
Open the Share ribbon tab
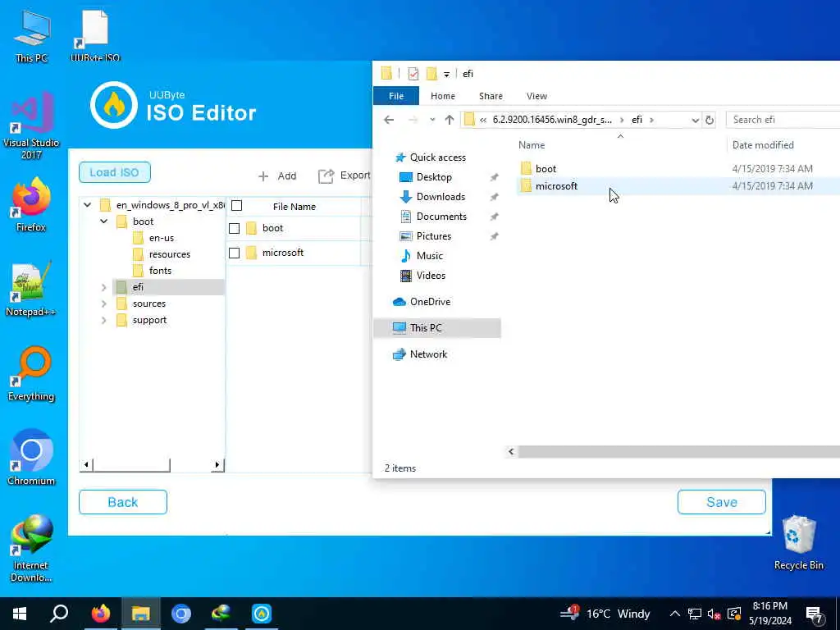click(x=491, y=96)
